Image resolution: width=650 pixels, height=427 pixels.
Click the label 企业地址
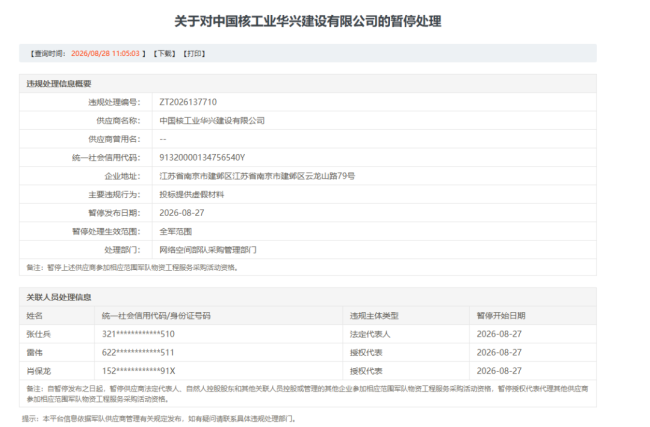123,176
